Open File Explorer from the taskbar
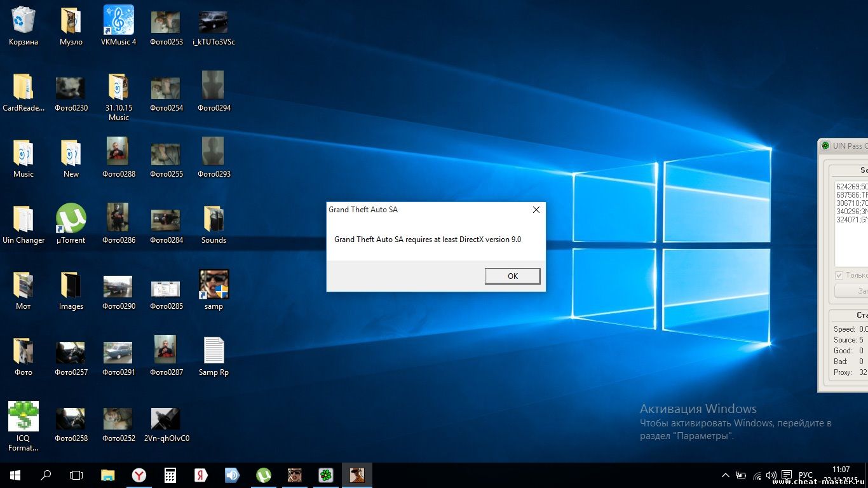 (108, 475)
